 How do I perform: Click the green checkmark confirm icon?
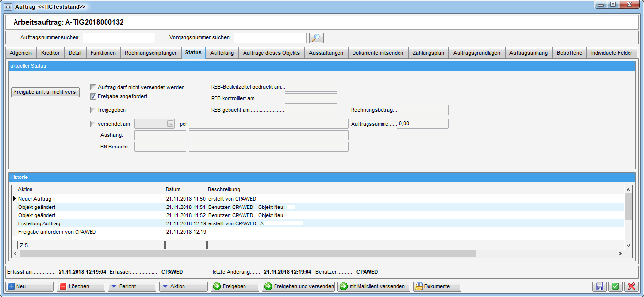(x=615, y=286)
